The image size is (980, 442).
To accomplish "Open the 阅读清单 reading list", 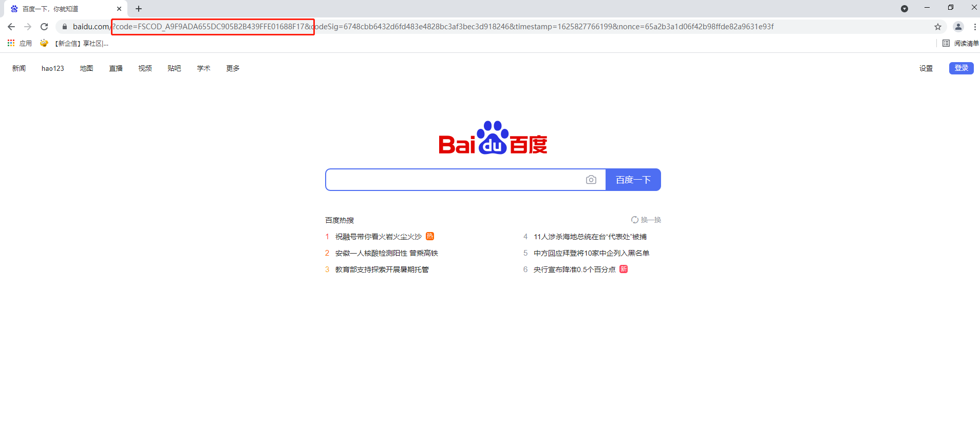I will [960, 43].
